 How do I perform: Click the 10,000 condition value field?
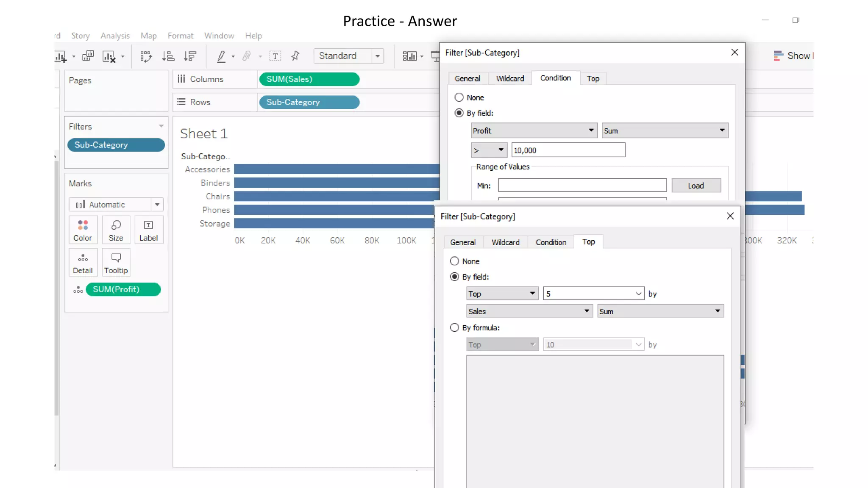(x=568, y=150)
